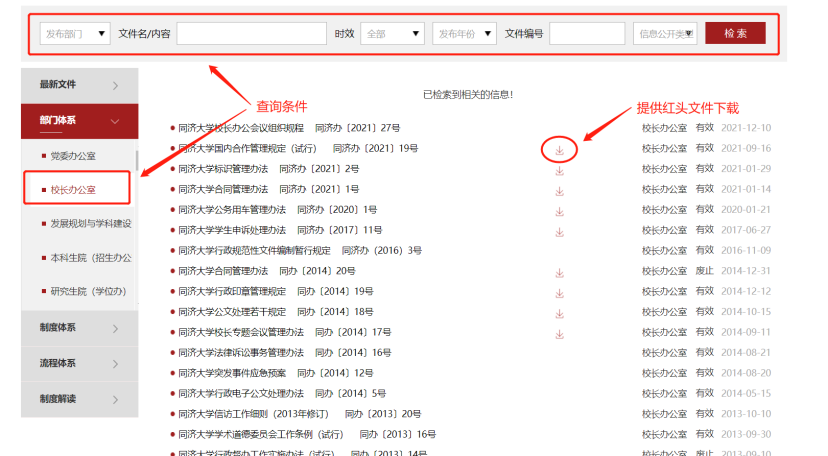Click the 文件名/内容 input field

pos(251,34)
